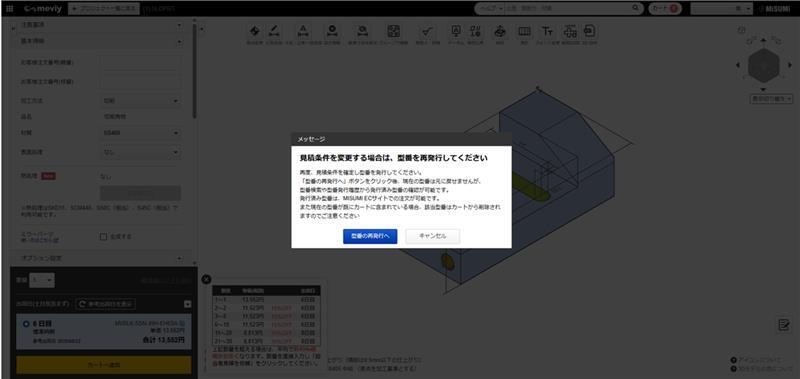Open the view display switch dropdown under cube

pyautogui.click(x=771, y=99)
